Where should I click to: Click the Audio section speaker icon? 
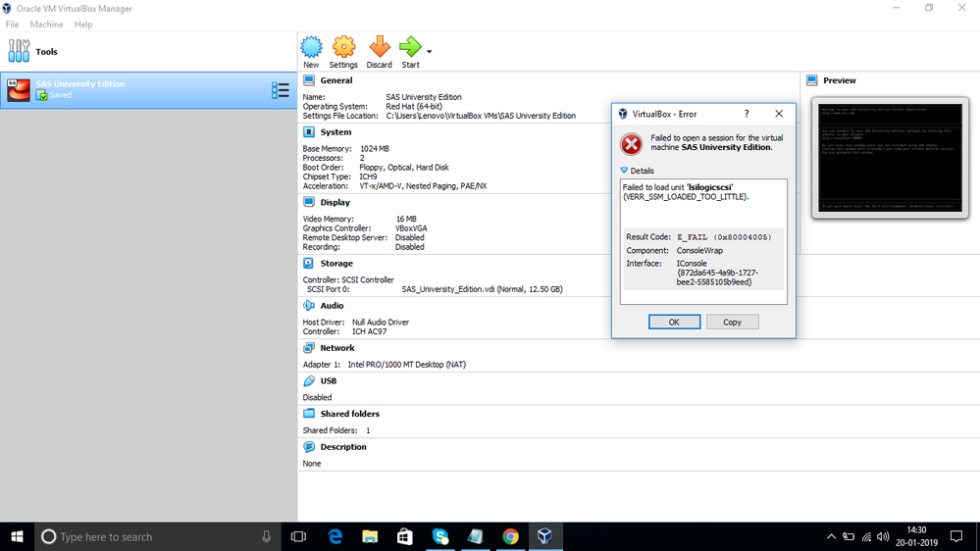click(x=309, y=306)
